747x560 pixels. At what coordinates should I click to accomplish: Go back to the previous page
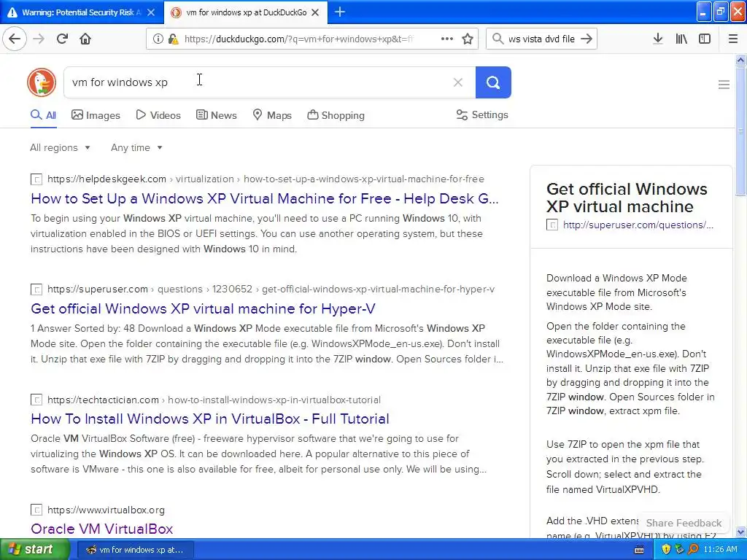point(15,39)
